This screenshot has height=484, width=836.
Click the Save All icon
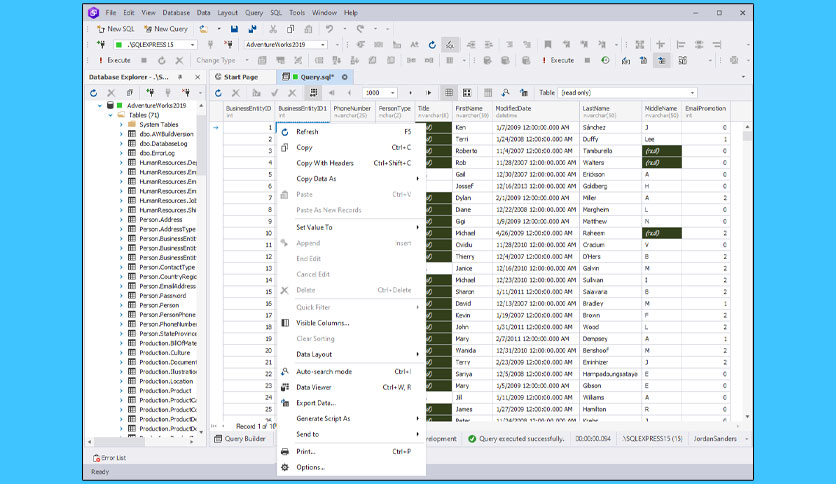(x=252, y=29)
